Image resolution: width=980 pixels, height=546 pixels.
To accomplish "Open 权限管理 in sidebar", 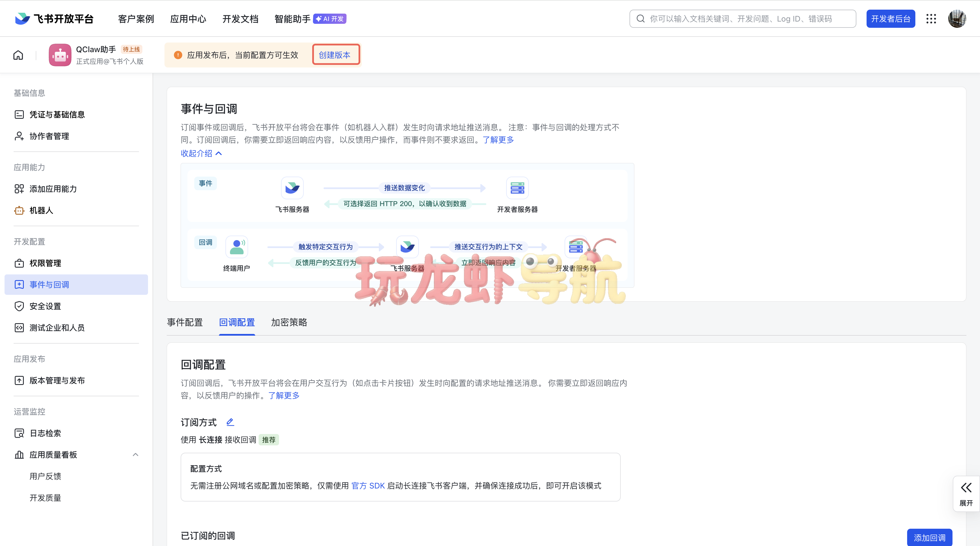I will [x=76, y=263].
